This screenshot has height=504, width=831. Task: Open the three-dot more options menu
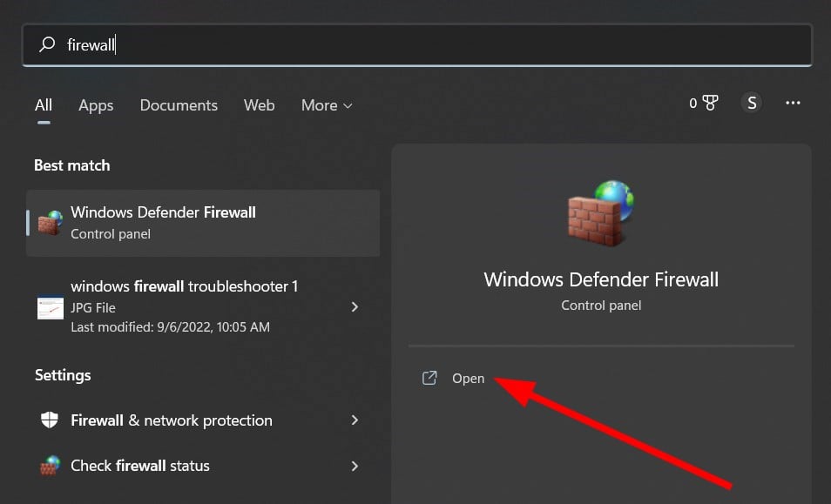tap(793, 103)
